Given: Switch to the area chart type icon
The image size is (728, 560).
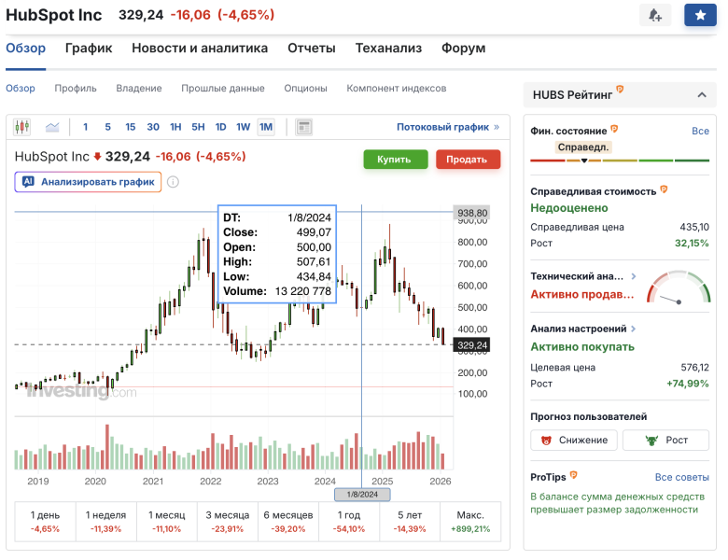Looking at the screenshot, I should 52,127.
